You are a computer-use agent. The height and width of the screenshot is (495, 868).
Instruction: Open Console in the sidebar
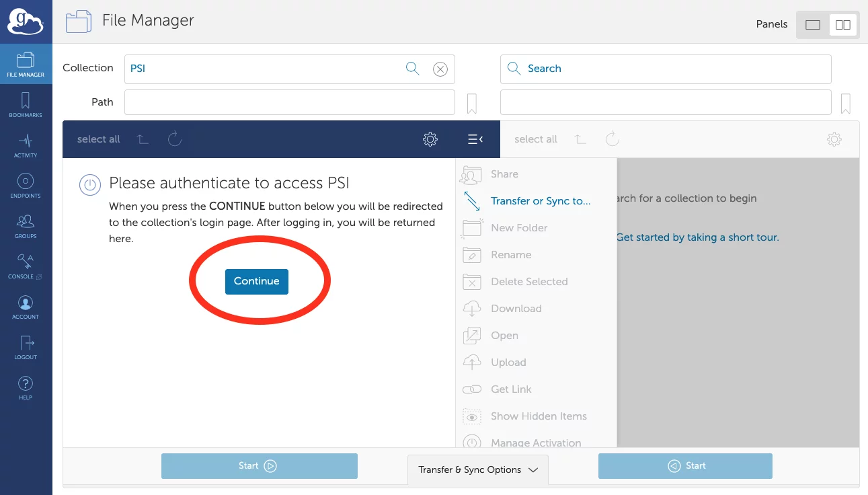26,266
